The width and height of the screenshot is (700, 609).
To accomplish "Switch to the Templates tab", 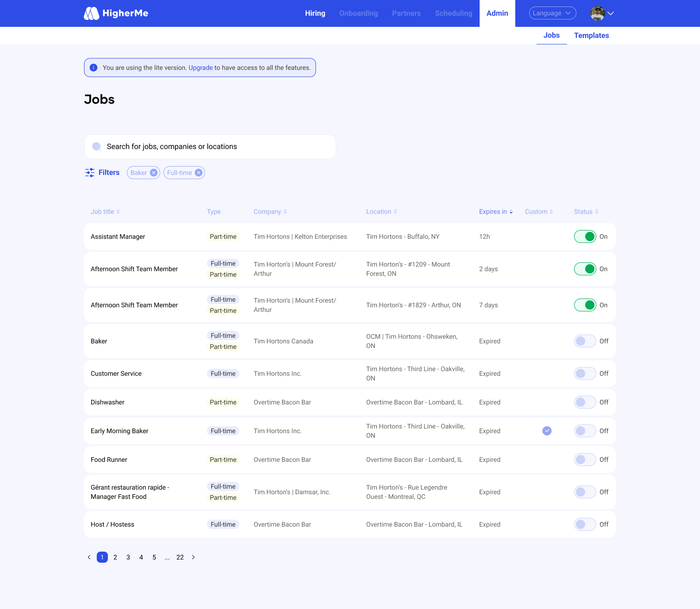I will click(x=592, y=36).
